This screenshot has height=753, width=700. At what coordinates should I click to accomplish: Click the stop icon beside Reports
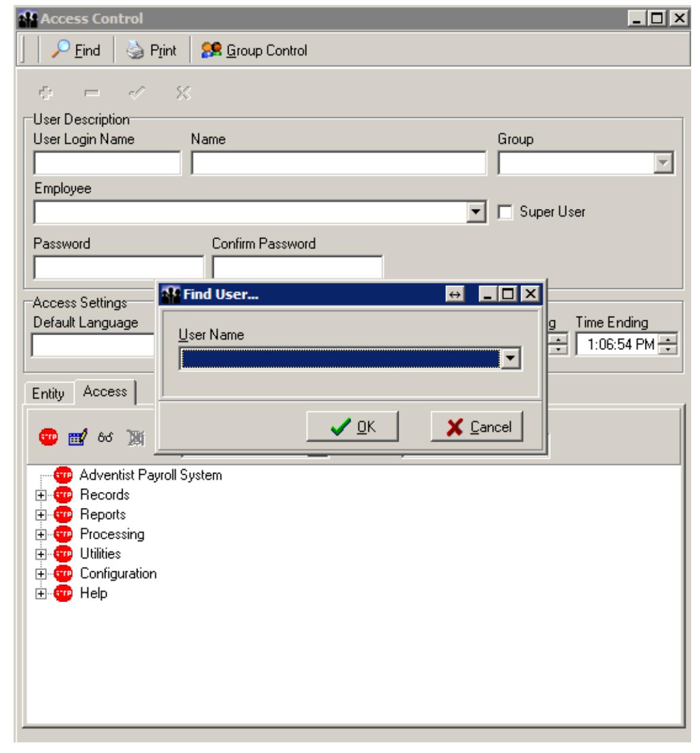point(63,514)
